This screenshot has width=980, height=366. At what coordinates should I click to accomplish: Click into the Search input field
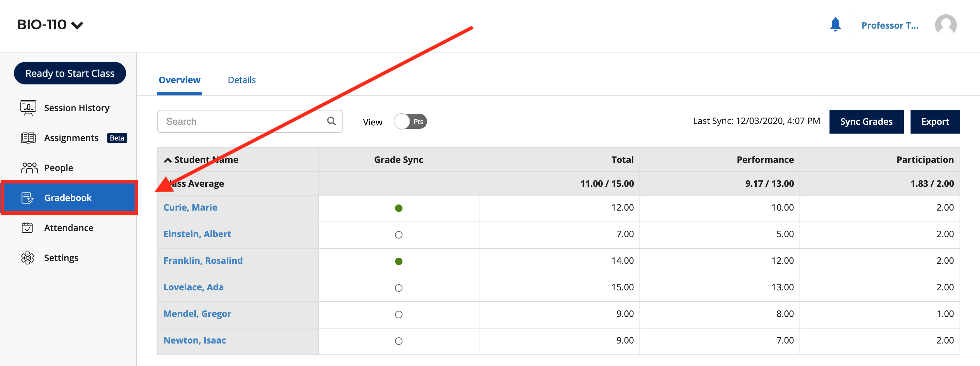[243, 122]
